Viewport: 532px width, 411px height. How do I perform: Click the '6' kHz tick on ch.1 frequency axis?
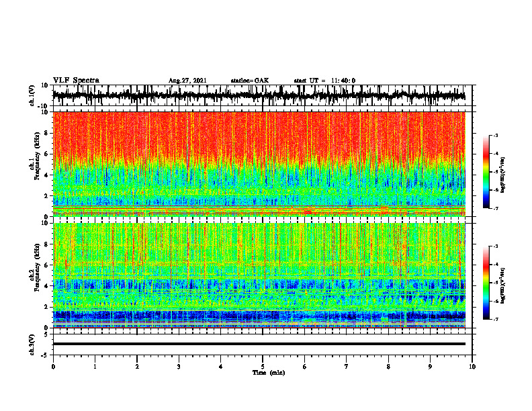46,154
